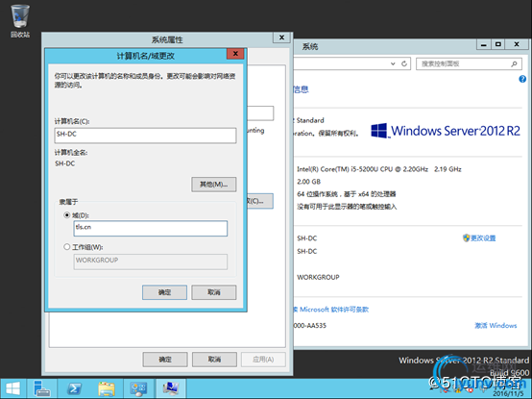Click the control panel search box
This screenshot has width=532, height=399.
pos(469,63)
